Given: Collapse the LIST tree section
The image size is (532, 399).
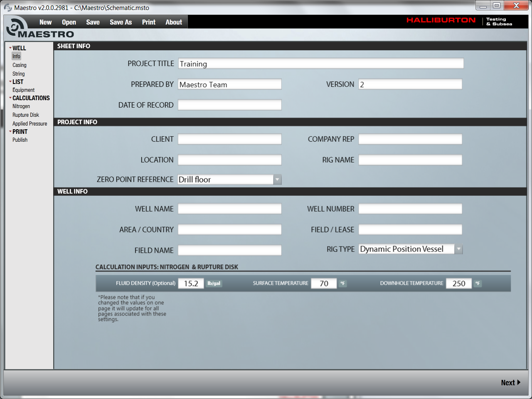Looking at the screenshot, I should pos(10,81).
